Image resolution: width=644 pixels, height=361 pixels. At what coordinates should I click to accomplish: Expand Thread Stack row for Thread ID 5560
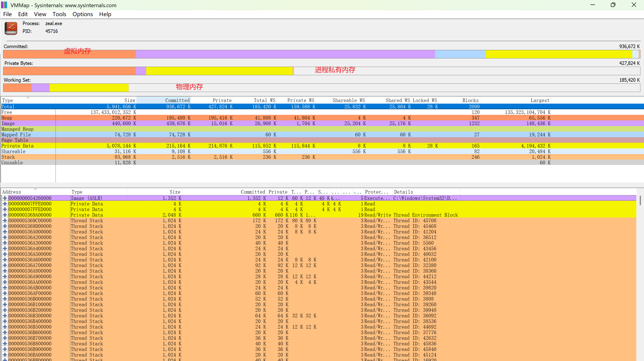pos(5,243)
